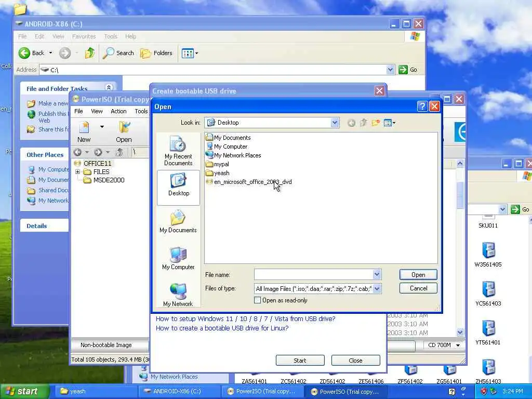Toggle Folders pane in ANDROID-X86 explorer

coord(156,53)
